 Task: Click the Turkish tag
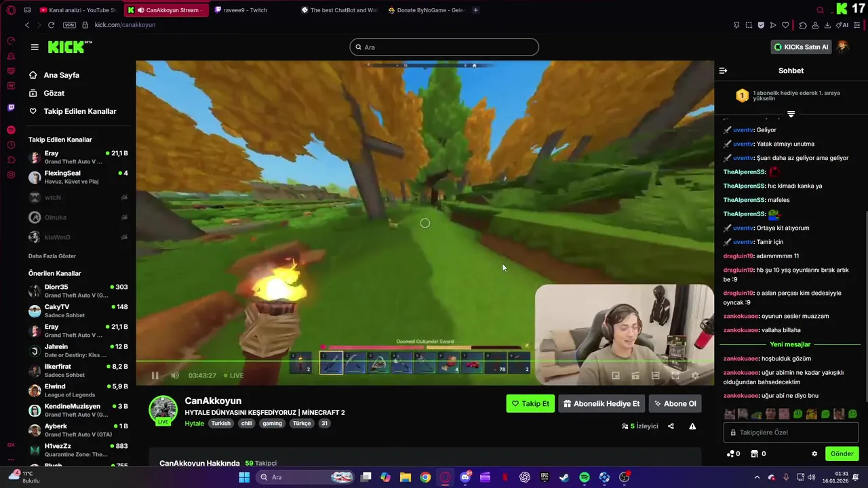(x=220, y=423)
